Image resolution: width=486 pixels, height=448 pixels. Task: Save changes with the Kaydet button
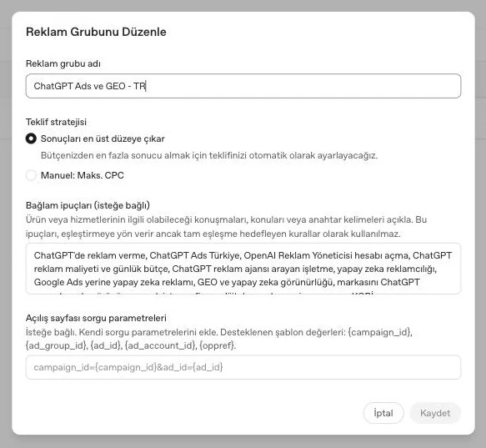tap(435, 413)
